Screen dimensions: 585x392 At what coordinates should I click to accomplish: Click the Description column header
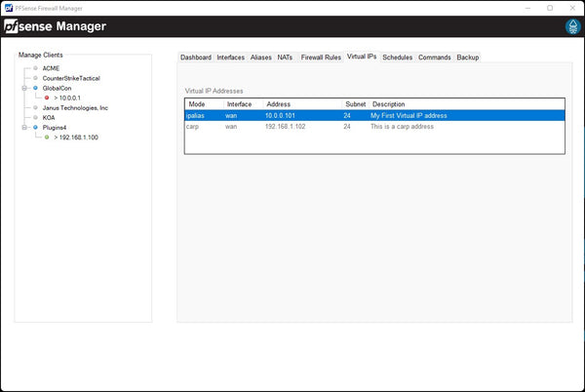(x=388, y=103)
